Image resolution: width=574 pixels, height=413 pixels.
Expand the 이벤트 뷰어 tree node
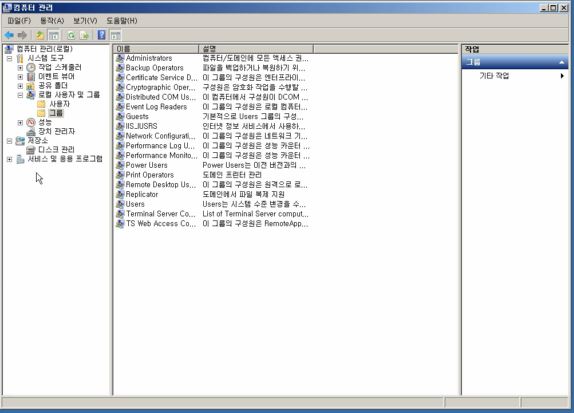pos(20,77)
